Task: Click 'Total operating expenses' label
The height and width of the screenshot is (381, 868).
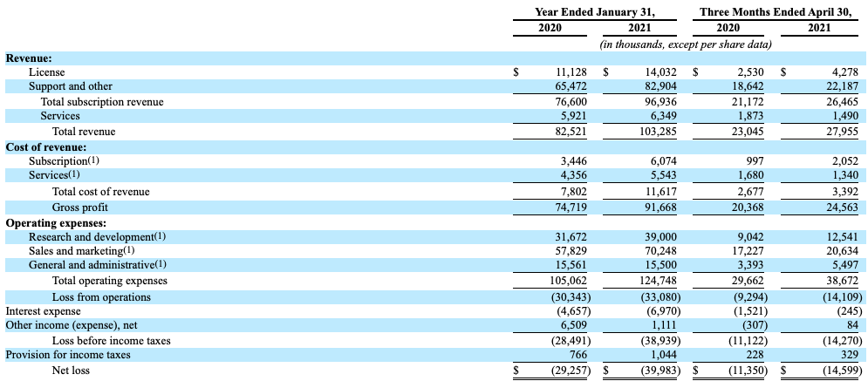Action: (110, 281)
